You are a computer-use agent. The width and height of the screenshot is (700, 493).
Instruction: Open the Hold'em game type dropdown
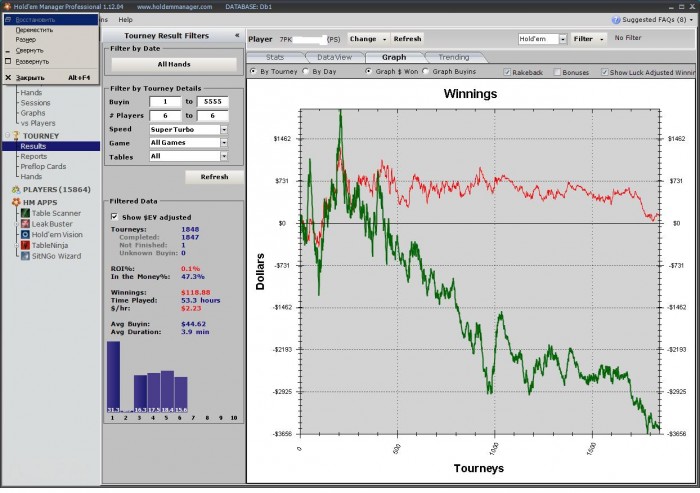point(563,39)
